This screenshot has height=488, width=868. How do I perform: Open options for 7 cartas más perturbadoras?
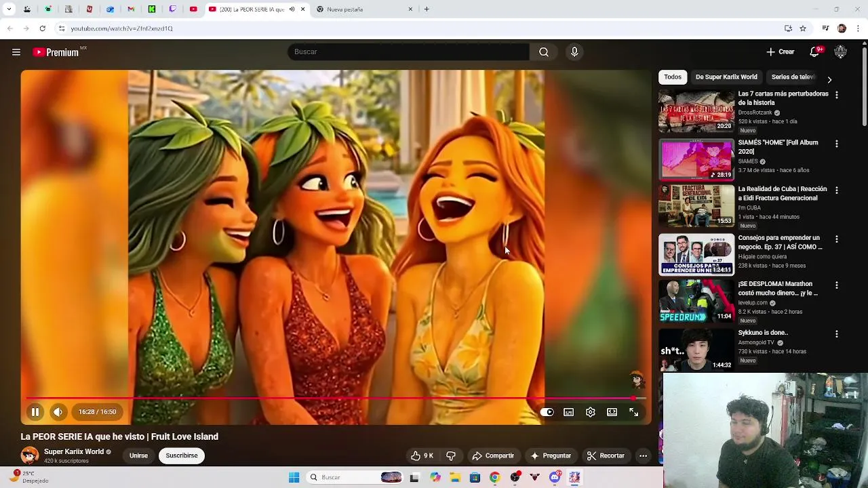(x=836, y=96)
